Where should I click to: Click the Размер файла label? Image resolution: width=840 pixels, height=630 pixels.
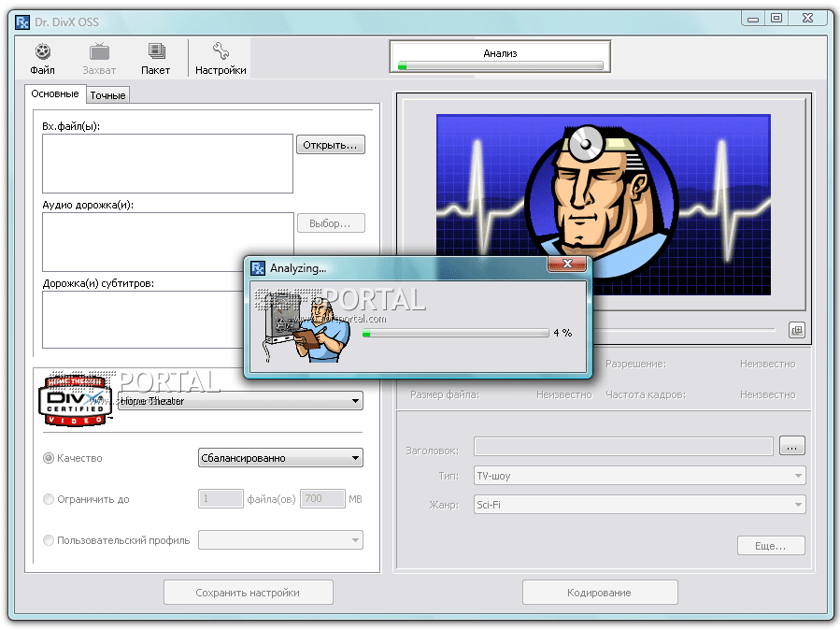[x=445, y=394]
